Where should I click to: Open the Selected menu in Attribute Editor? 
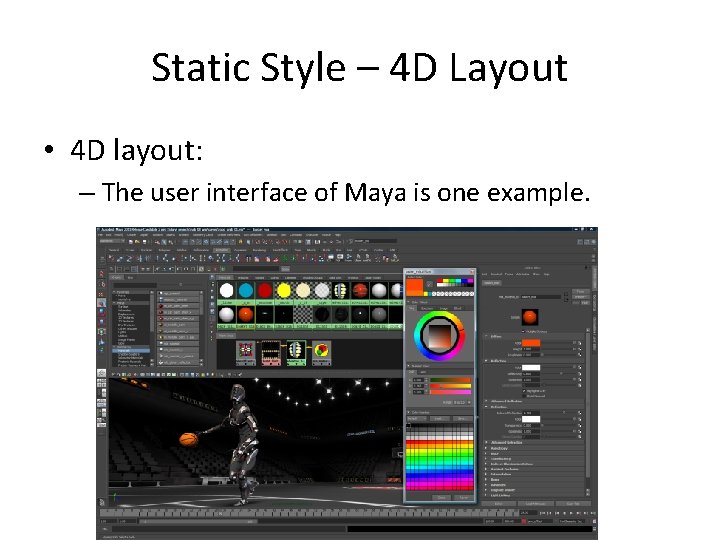(496, 274)
